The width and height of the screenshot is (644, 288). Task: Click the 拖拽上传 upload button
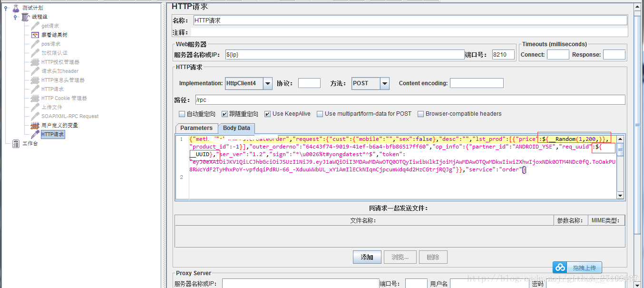point(577,268)
